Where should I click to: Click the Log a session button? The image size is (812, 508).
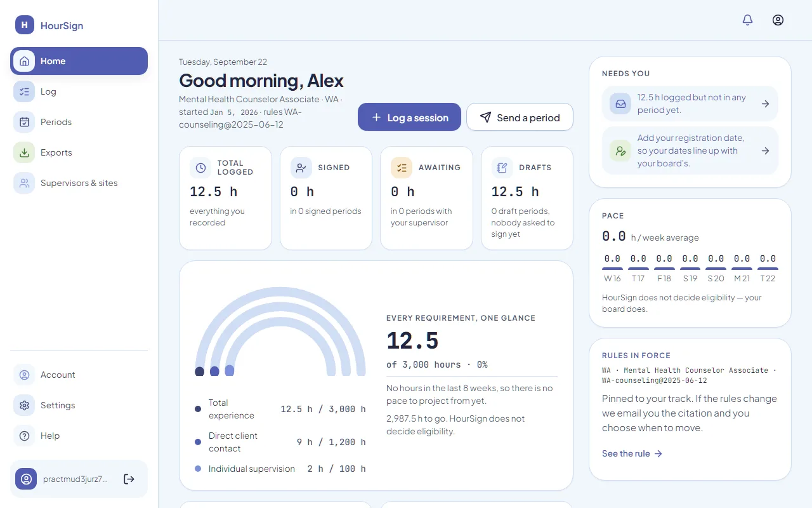409,117
